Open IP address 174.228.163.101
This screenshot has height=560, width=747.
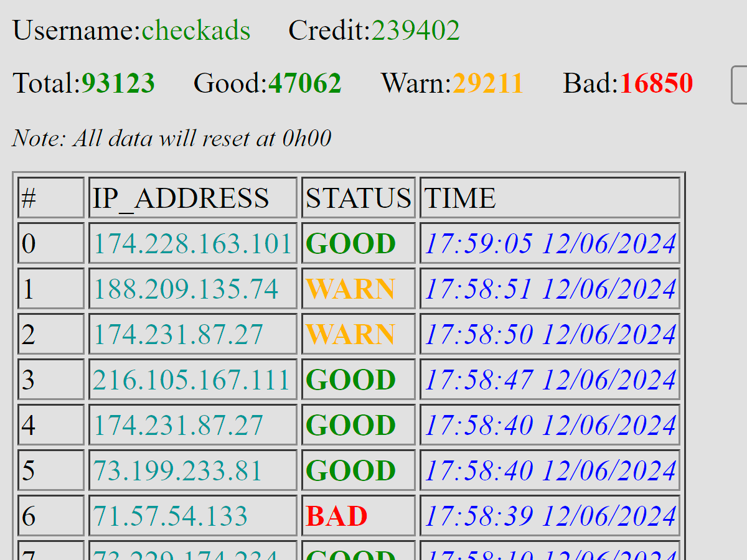192,244
